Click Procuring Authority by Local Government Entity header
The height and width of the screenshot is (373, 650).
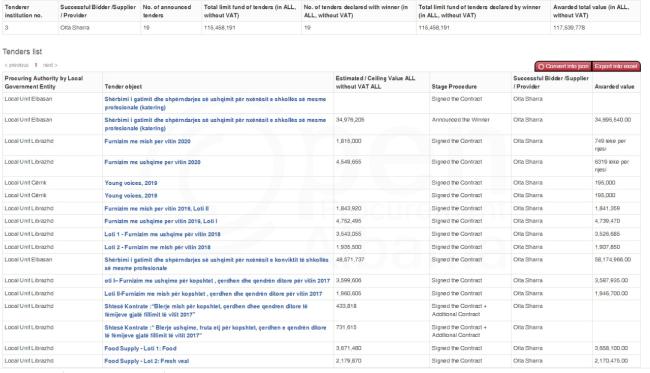pyautogui.click(x=44, y=82)
